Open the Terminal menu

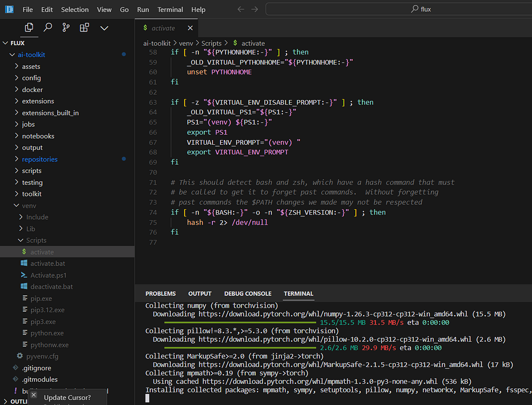170,10
